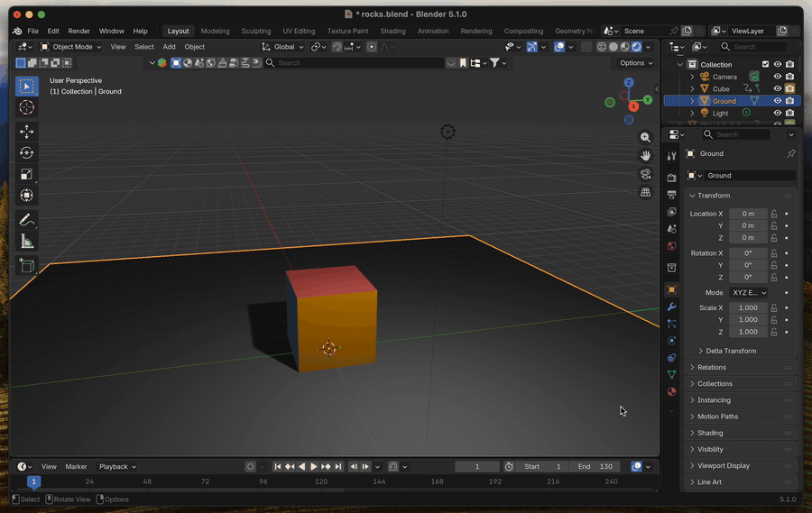Image resolution: width=812 pixels, height=513 pixels.
Task: Open rotation Mode XYZ Euler dropdown
Action: pos(749,292)
